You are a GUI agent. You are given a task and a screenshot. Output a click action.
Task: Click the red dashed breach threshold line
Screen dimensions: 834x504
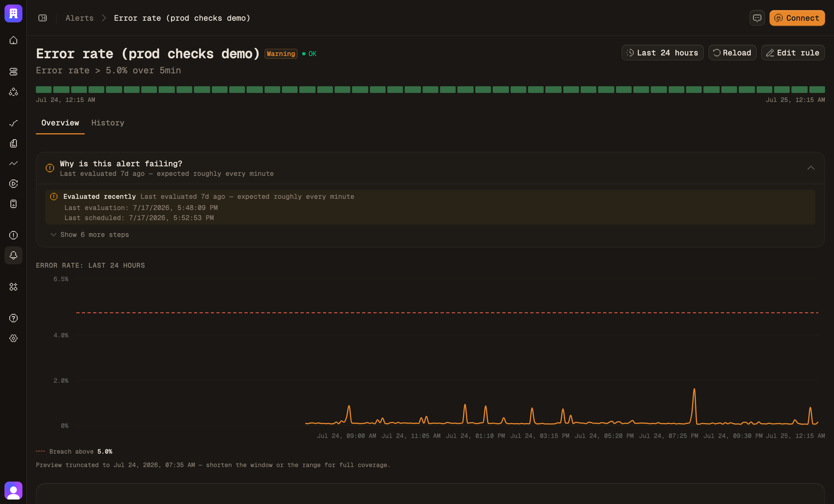coord(447,312)
